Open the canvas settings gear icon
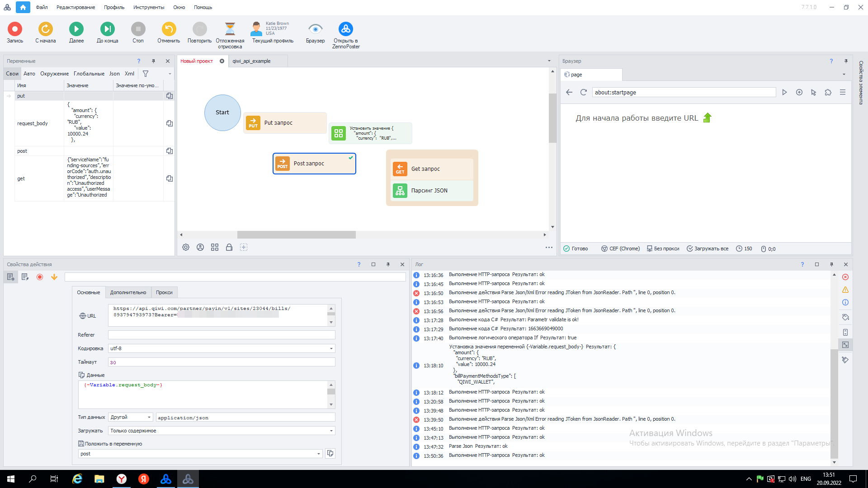868x488 pixels. click(x=186, y=247)
